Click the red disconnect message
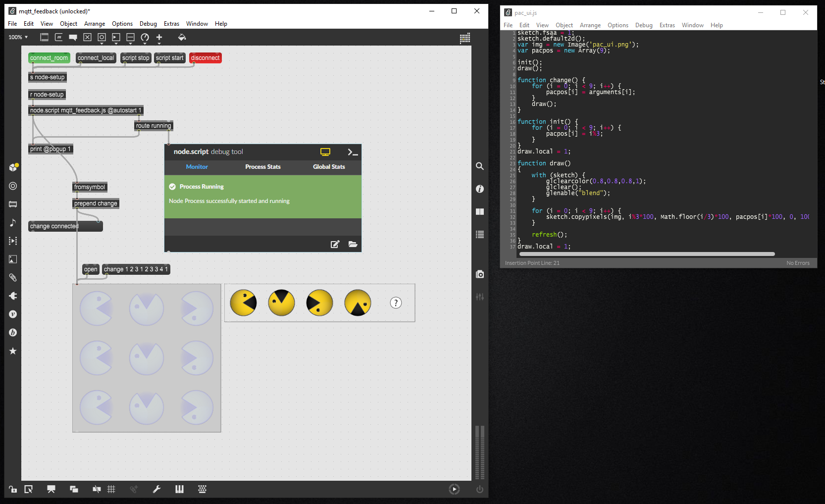This screenshot has height=504, width=825. tap(205, 58)
